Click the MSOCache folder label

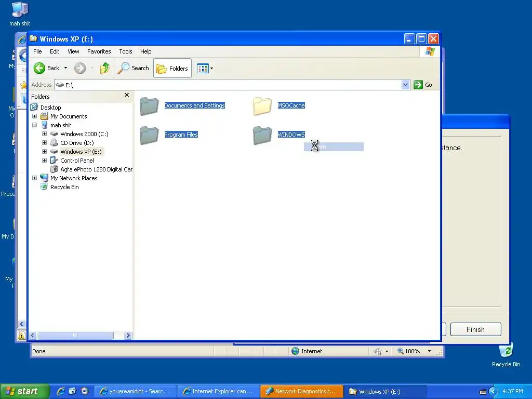291,105
